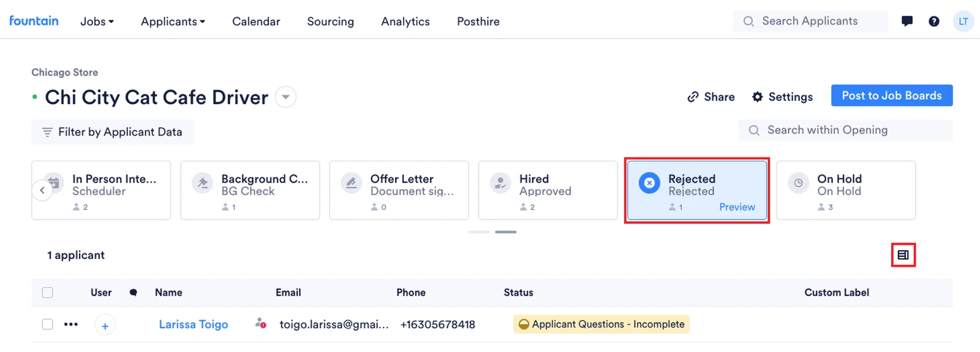Open the messages chat bubble icon

coord(907,21)
